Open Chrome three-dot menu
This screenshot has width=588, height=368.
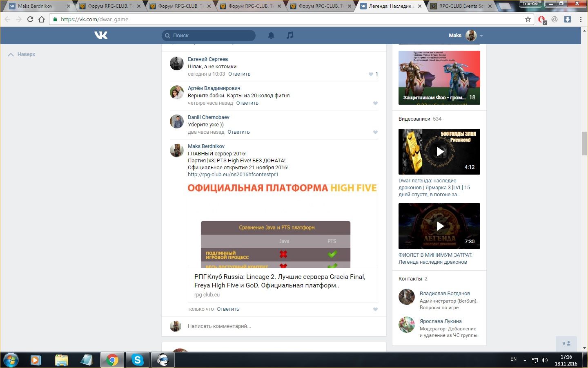click(x=581, y=19)
